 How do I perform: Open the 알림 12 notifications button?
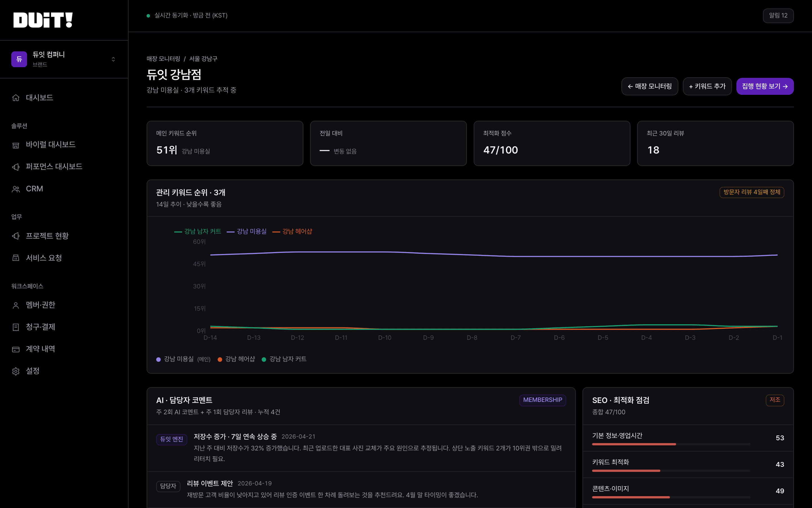coord(778,16)
